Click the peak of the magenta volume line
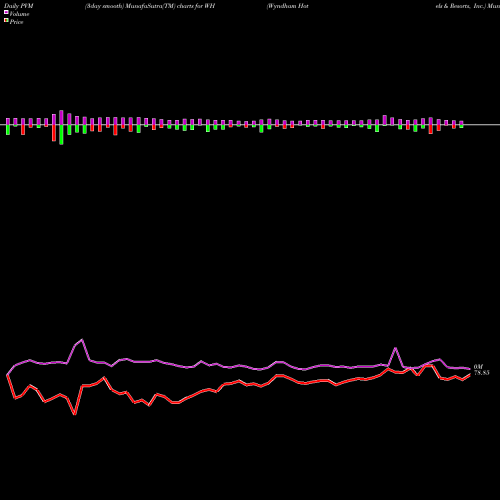The height and width of the screenshot is (500, 500). click(82, 340)
